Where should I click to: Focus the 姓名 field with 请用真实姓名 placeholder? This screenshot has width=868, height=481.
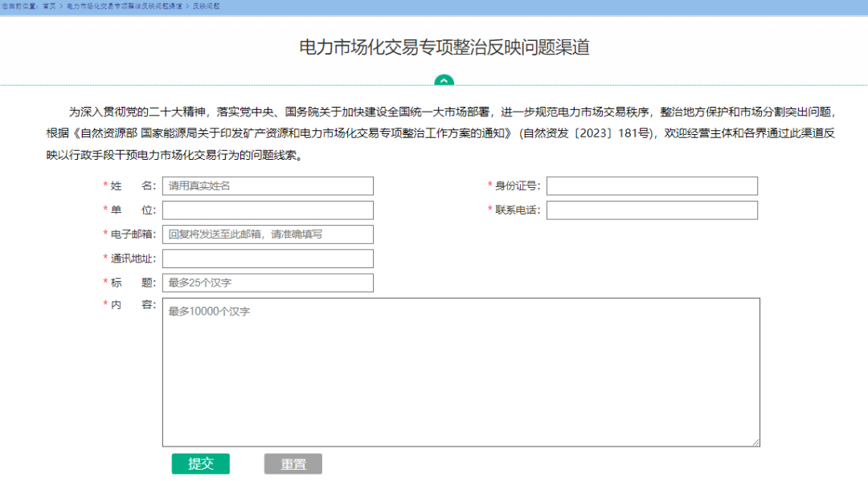(x=268, y=186)
